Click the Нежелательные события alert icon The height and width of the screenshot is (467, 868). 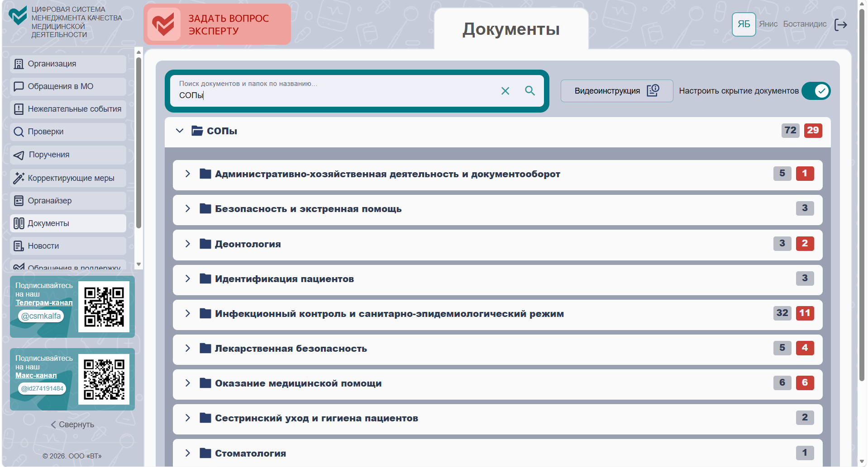(x=19, y=109)
